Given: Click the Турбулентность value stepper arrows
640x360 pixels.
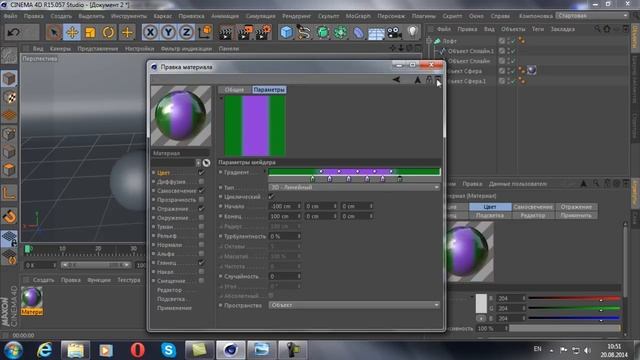Looking at the screenshot, I should pos(299,236).
